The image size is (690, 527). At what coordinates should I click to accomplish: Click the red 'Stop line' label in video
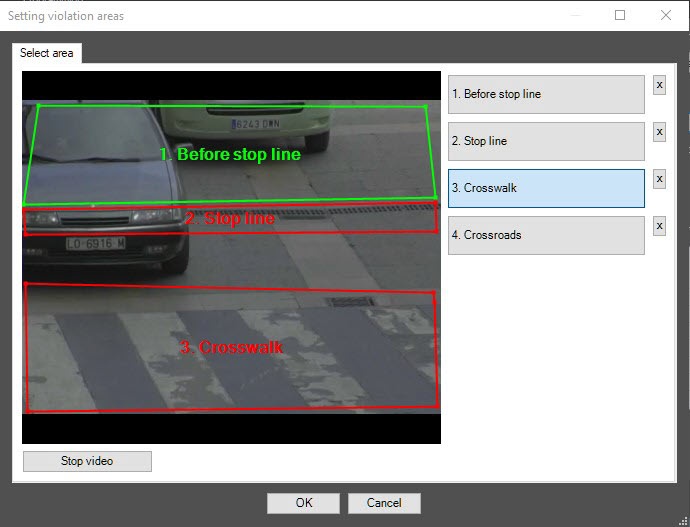[x=230, y=218]
